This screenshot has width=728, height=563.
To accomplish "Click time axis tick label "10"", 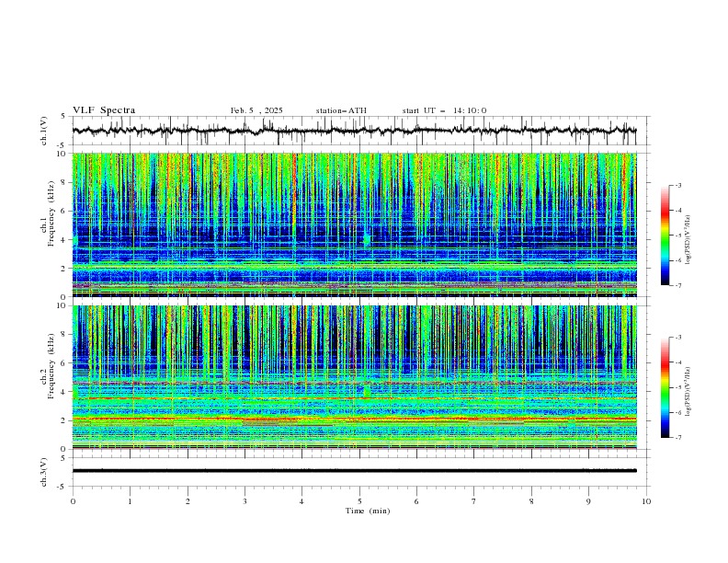I will coord(646,501).
